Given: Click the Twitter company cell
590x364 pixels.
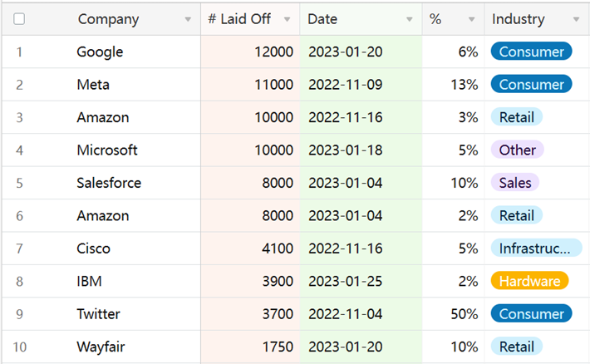Looking at the screenshot, I should (x=98, y=314).
